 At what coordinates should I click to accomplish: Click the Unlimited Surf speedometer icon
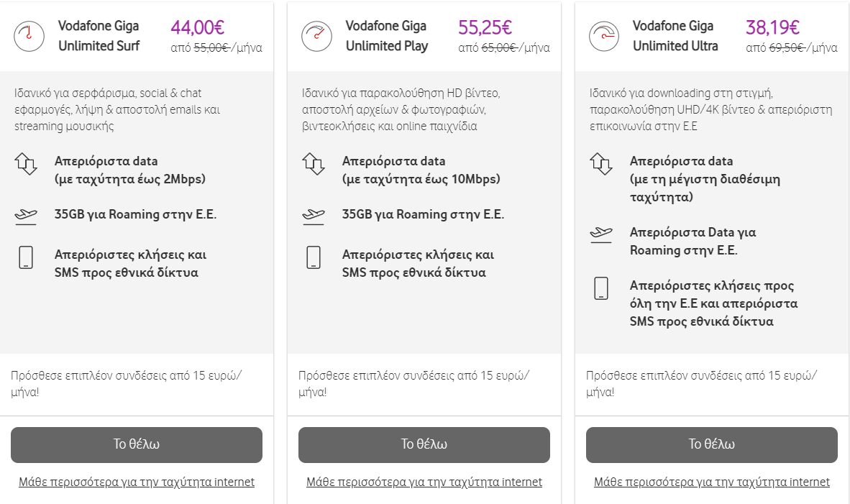point(29,37)
